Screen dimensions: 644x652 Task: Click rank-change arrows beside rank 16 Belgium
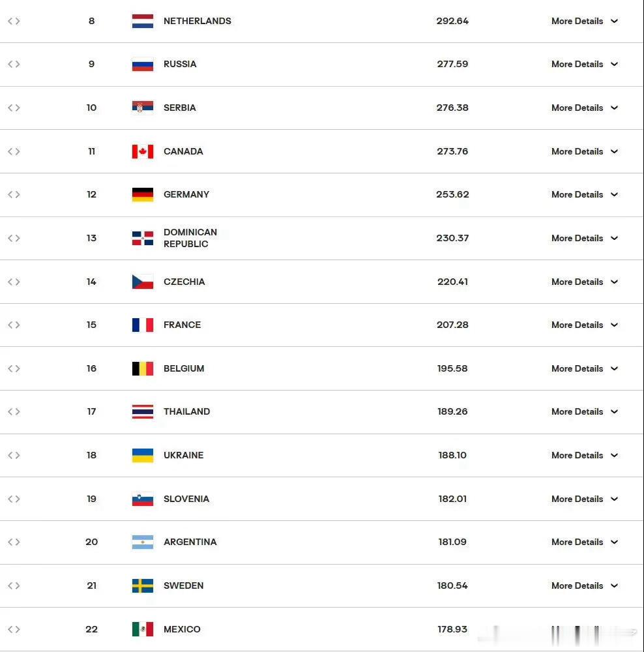click(x=14, y=368)
